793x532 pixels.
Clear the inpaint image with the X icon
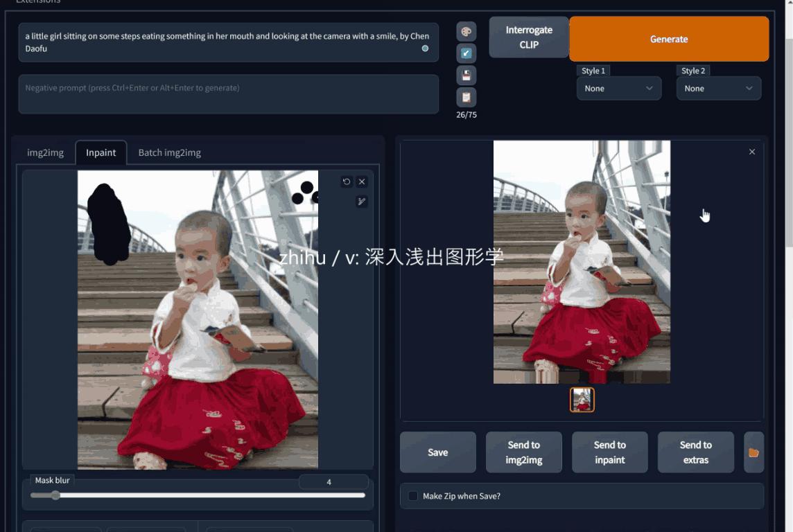pyautogui.click(x=361, y=181)
